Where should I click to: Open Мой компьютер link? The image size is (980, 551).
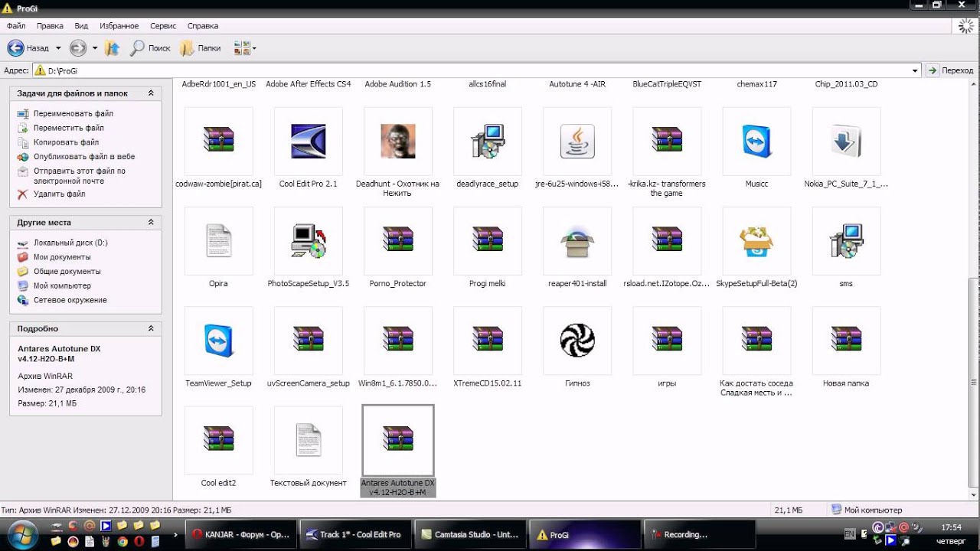pyautogui.click(x=62, y=285)
